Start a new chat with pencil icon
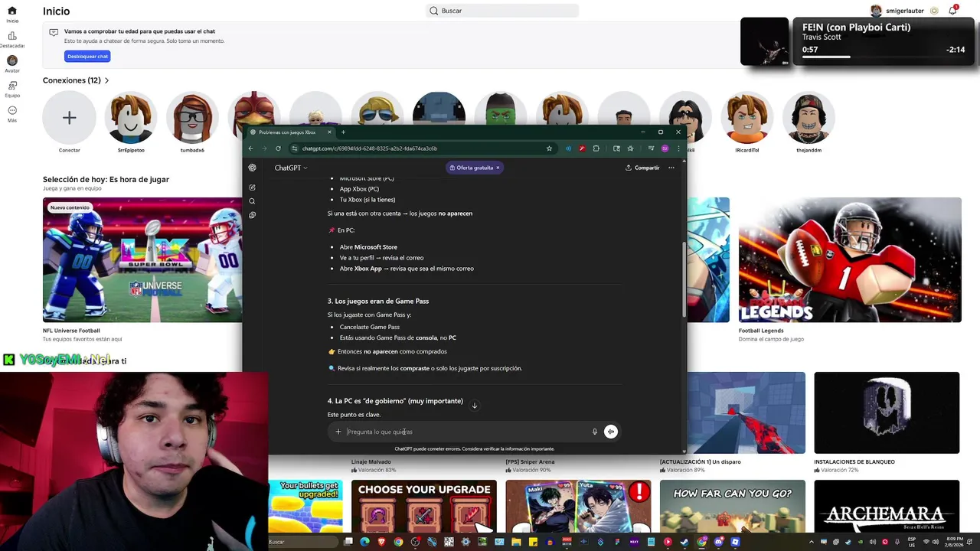The image size is (980, 551). point(252,187)
